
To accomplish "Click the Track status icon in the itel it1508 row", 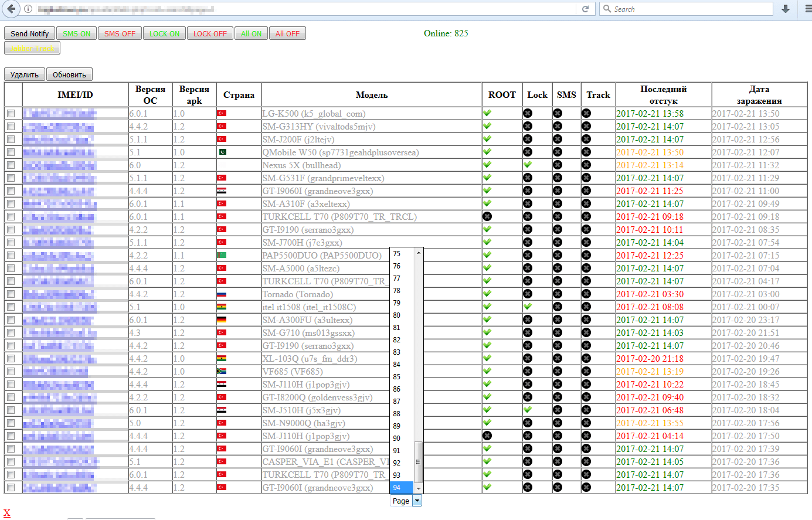I will click(586, 307).
